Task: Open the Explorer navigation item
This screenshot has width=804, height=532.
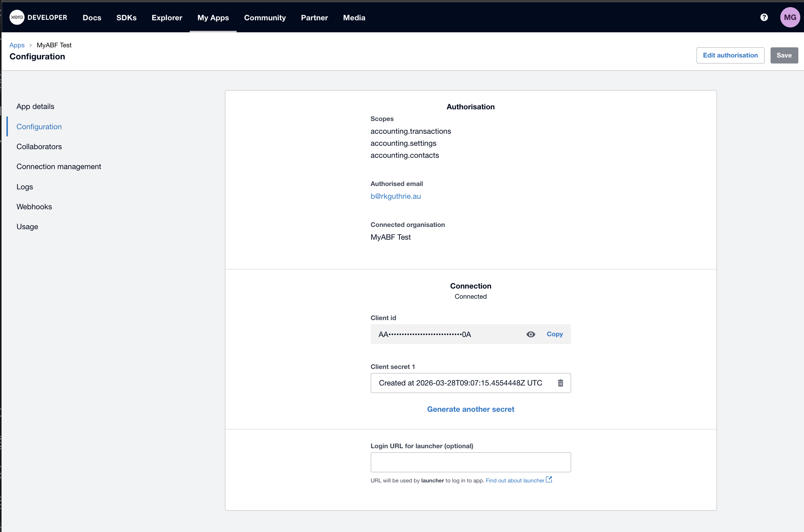Action: click(167, 18)
